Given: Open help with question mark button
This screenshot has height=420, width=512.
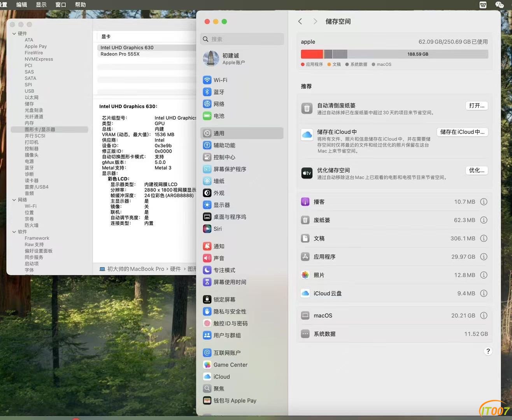Looking at the screenshot, I should (x=488, y=351).
